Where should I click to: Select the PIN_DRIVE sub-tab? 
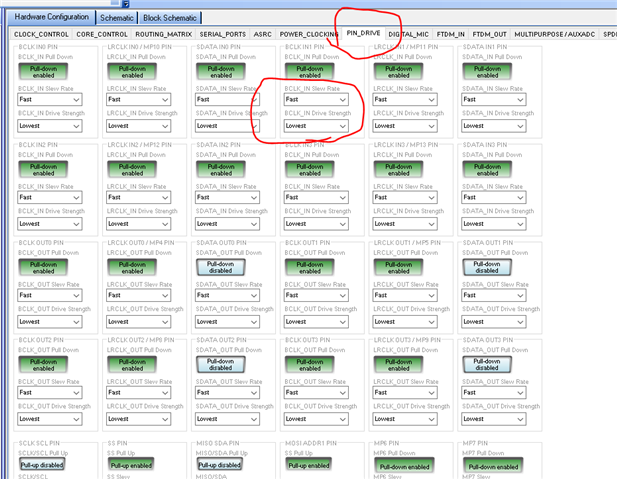[363, 33]
